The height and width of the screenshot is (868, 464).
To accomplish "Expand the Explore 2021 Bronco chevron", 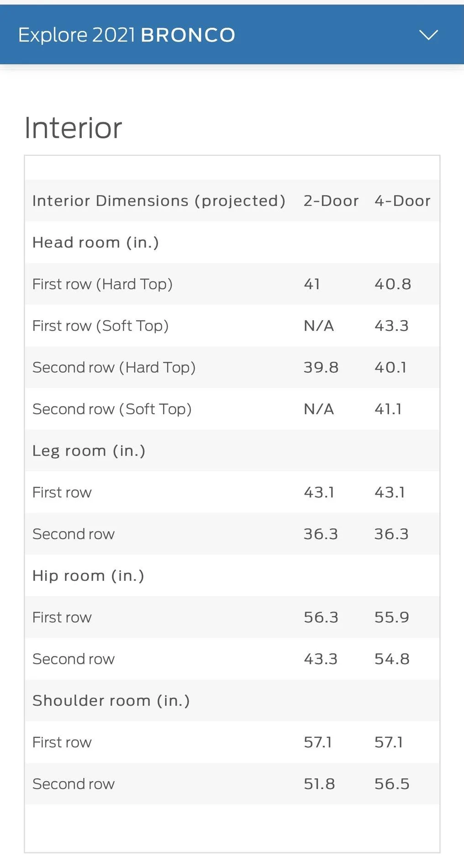I will 428,35.
